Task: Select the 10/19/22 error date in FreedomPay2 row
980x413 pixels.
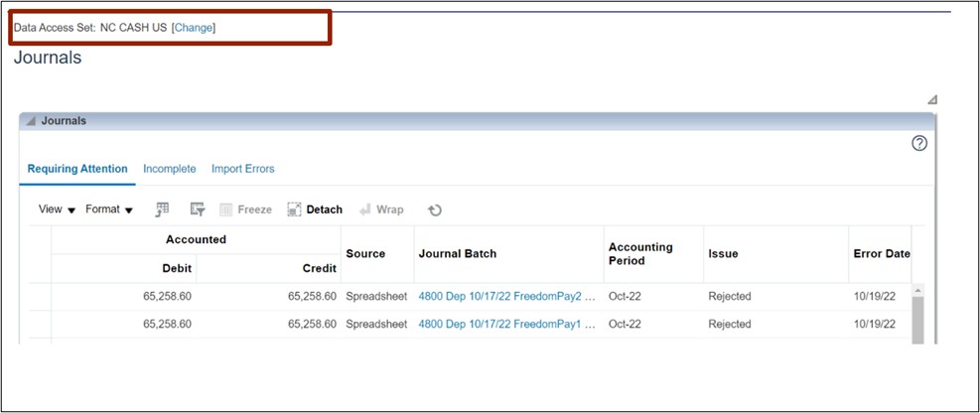Action: click(875, 296)
